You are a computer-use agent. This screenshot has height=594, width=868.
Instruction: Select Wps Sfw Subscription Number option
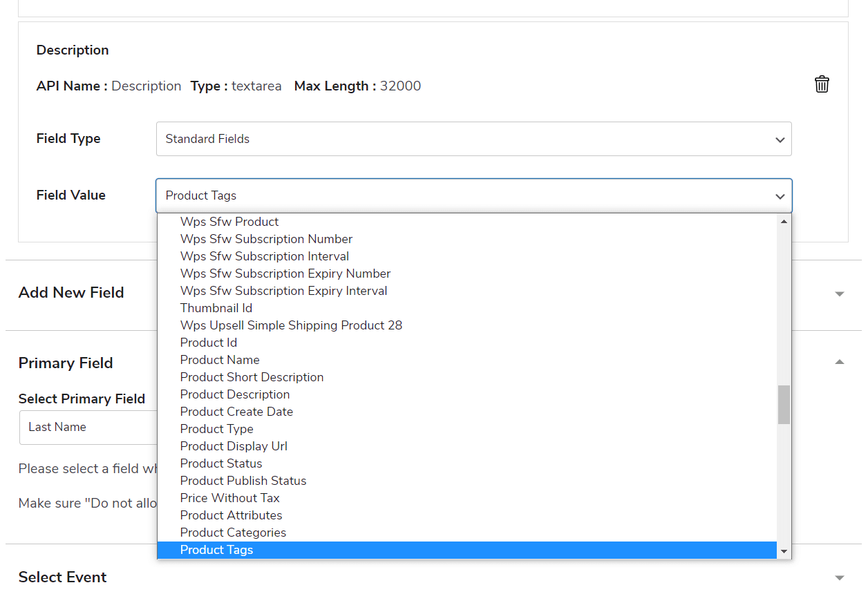click(x=266, y=239)
